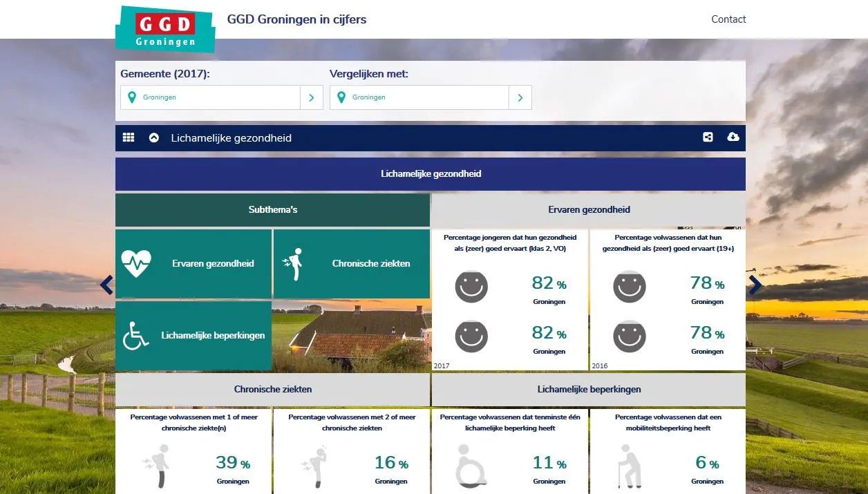The height and width of the screenshot is (494, 868).
Task: Go to next slide with right arrow
Action: coord(755,285)
